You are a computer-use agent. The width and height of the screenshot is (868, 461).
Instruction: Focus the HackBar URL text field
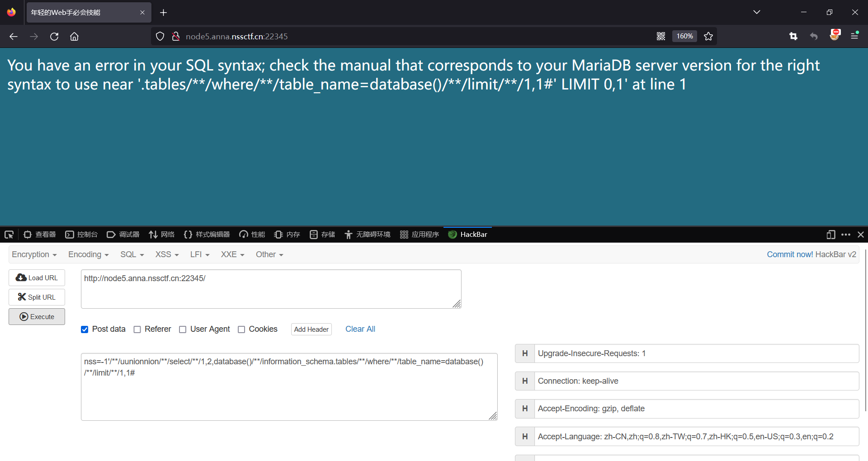271,289
